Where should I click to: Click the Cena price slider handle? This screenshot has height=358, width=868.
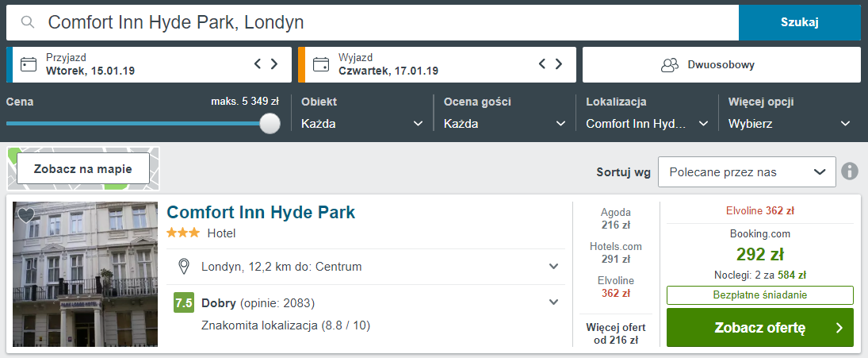[270, 123]
